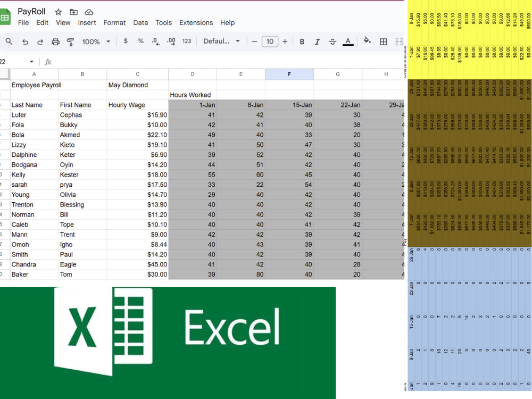532x399 pixels.
Task: Open the Default font dropdown
Action: (x=221, y=41)
